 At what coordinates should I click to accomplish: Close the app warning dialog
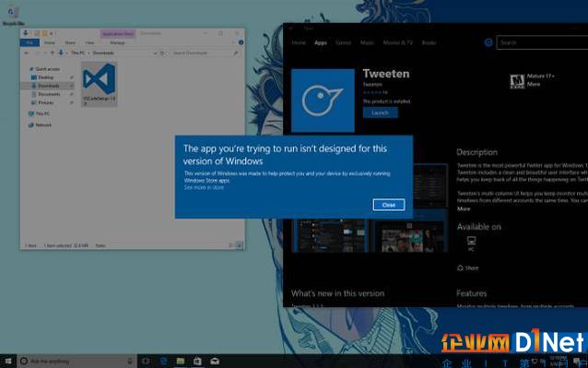[x=389, y=205]
